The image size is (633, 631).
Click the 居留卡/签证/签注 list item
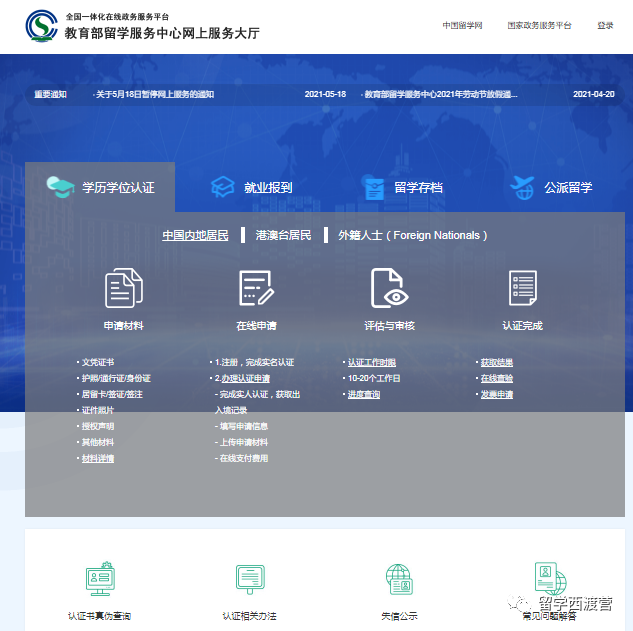(112, 394)
